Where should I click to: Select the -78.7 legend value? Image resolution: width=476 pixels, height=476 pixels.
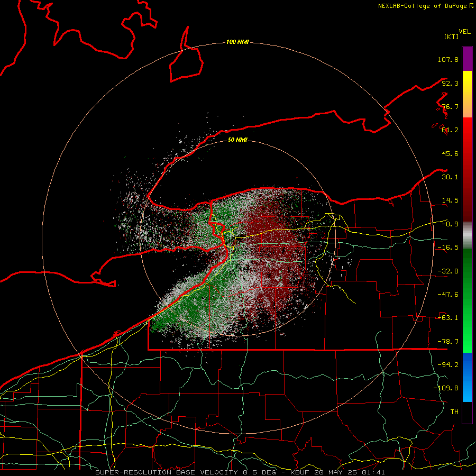(448, 342)
